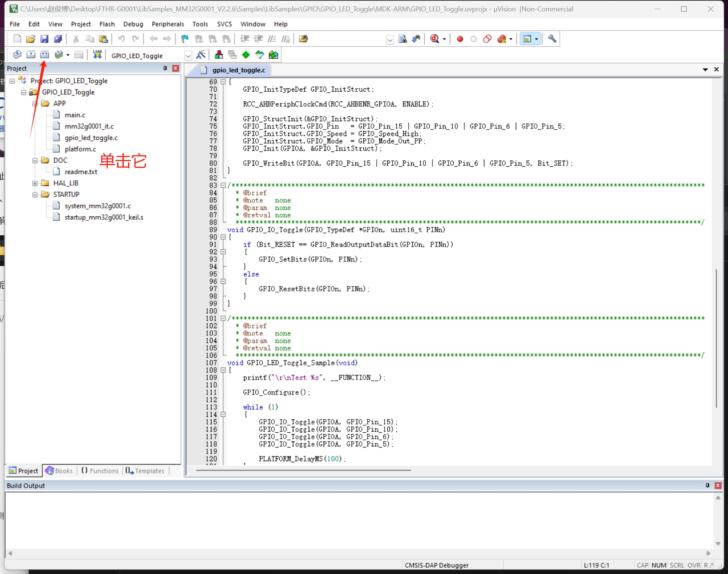Open the Peripherals menu
Image resolution: width=728 pixels, height=574 pixels.
[x=168, y=24]
